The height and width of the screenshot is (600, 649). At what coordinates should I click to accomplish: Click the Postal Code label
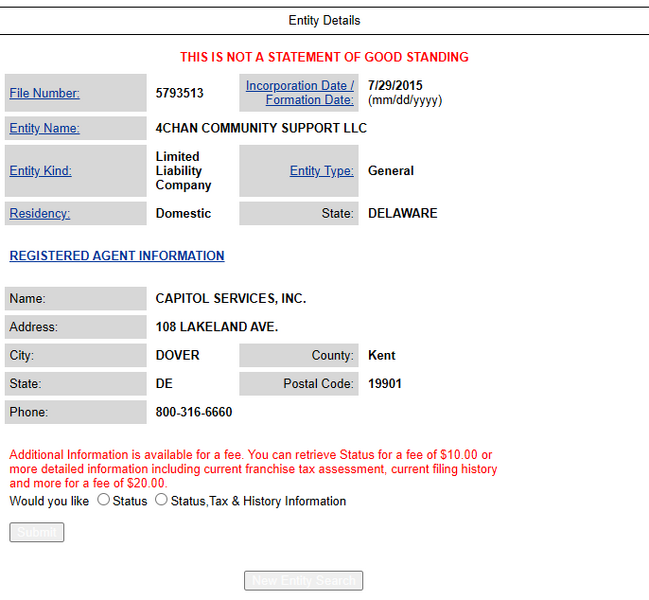[x=318, y=384]
